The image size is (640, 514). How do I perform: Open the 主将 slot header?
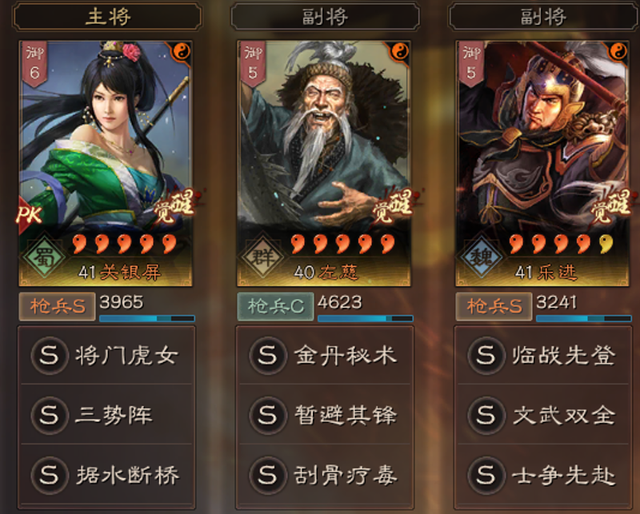tap(107, 17)
